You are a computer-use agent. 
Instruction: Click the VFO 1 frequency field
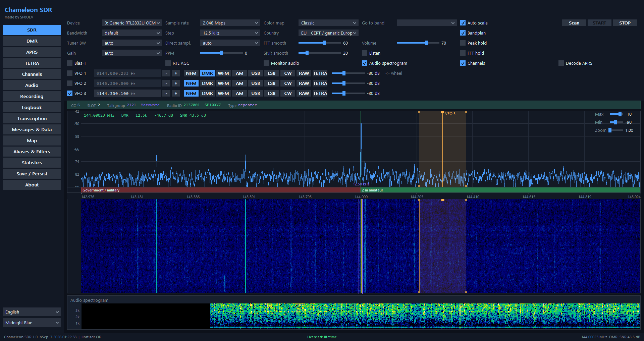pos(127,73)
